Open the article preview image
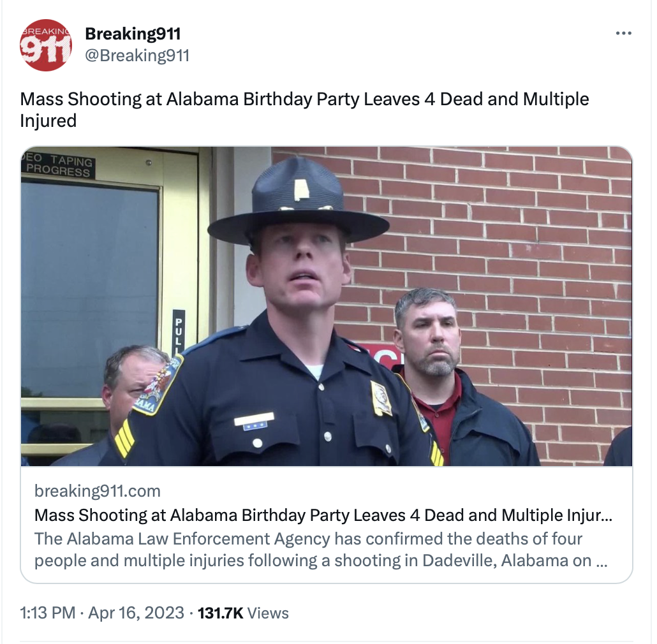 (x=327, y=306)
